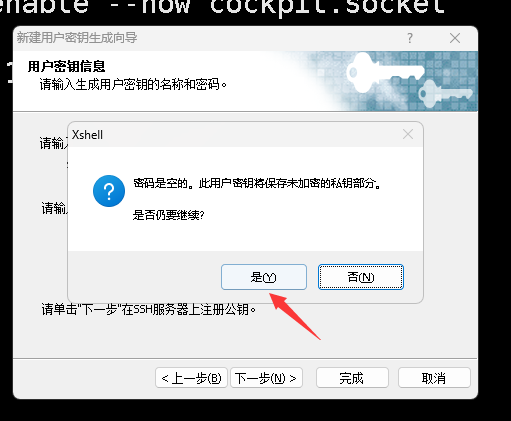Click the blue question mark icon
Screen dimensions: 511x421
point(109,191)
